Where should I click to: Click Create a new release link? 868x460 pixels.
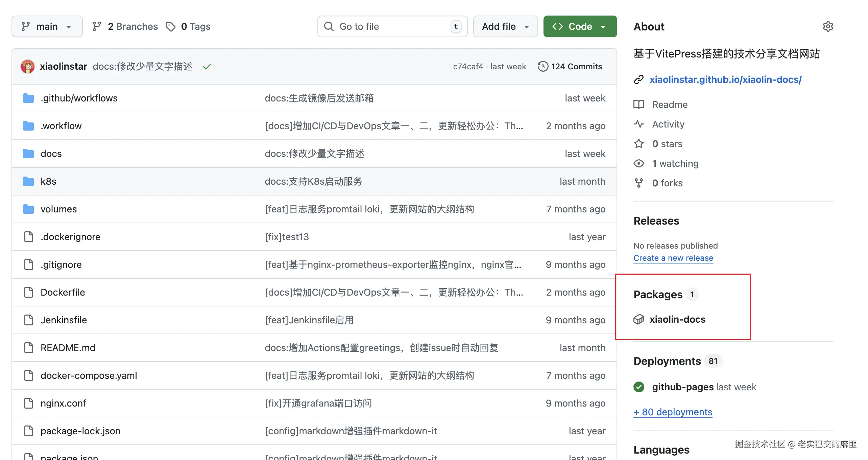[673, 258]
